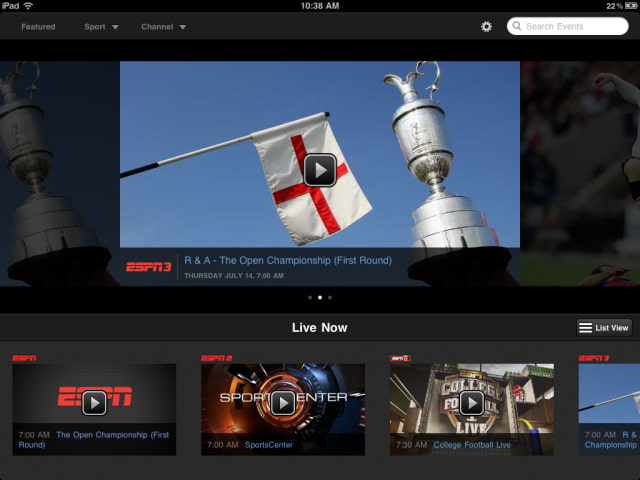Select the first carousel page dot
640x480 pixels.
coord(310,298)
